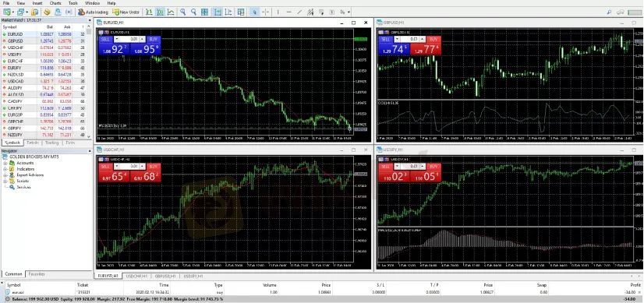Open the Charts menu
644x303 pixels.
(x=55, y=3)
